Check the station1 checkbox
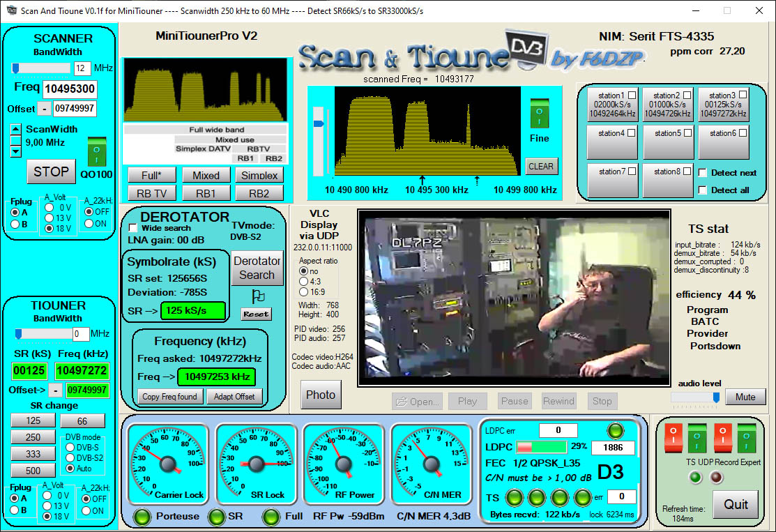The image size is (776, 532). [x=632, y=95]
